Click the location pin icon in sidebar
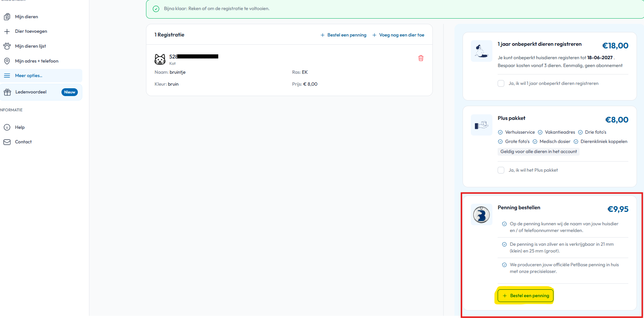 [7, 61]
